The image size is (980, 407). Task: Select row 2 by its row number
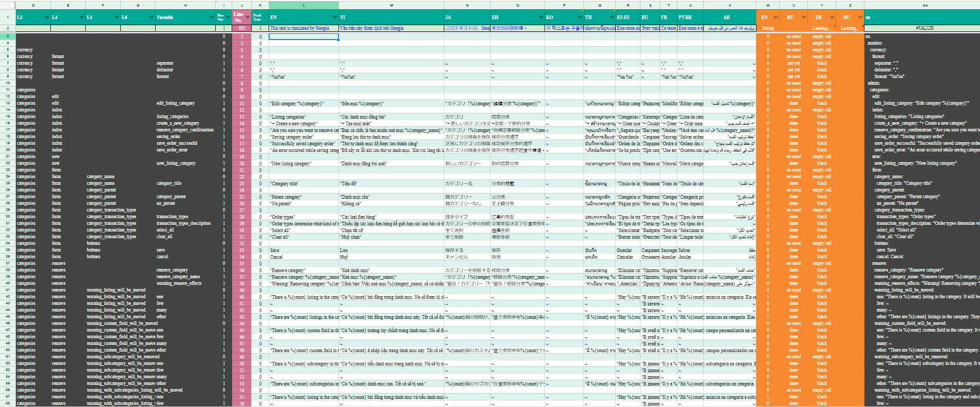click(8, 28)
